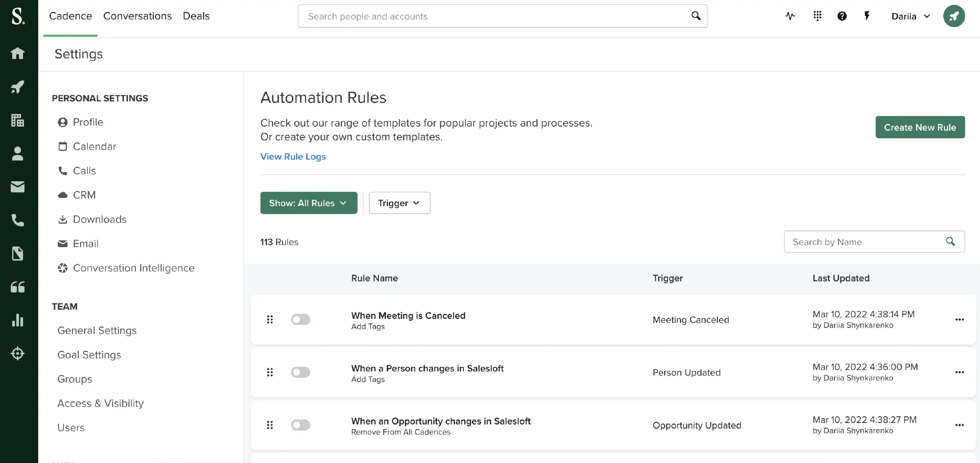The height and width of the screenshot is (463, 980).
Task: Open the activity pulse icon in header
Action: click(x=790, y=16)
